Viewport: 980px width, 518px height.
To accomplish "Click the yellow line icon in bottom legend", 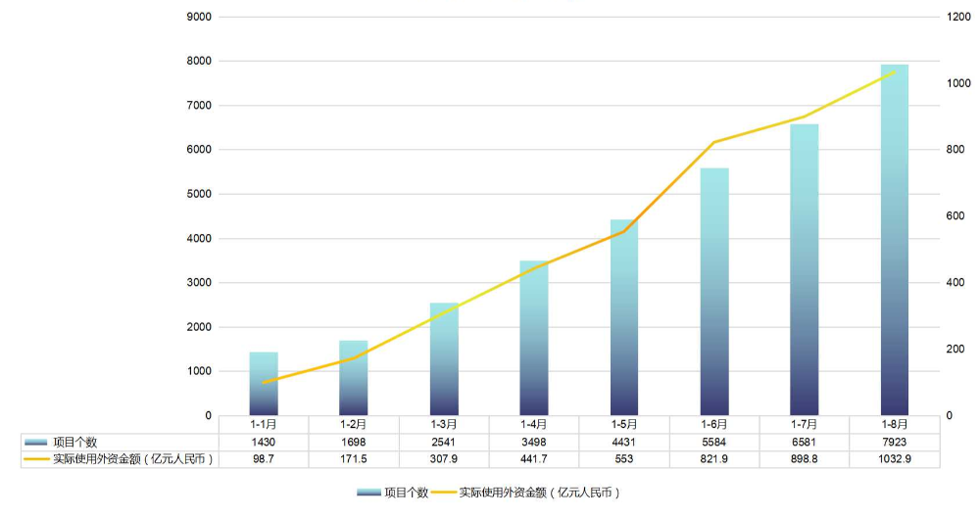I will point(444,493).
